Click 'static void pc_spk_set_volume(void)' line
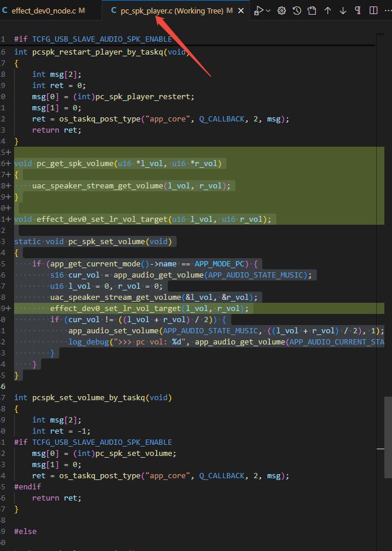The width and height of the screenshot is (392, 551). click(x=93, y=241)
